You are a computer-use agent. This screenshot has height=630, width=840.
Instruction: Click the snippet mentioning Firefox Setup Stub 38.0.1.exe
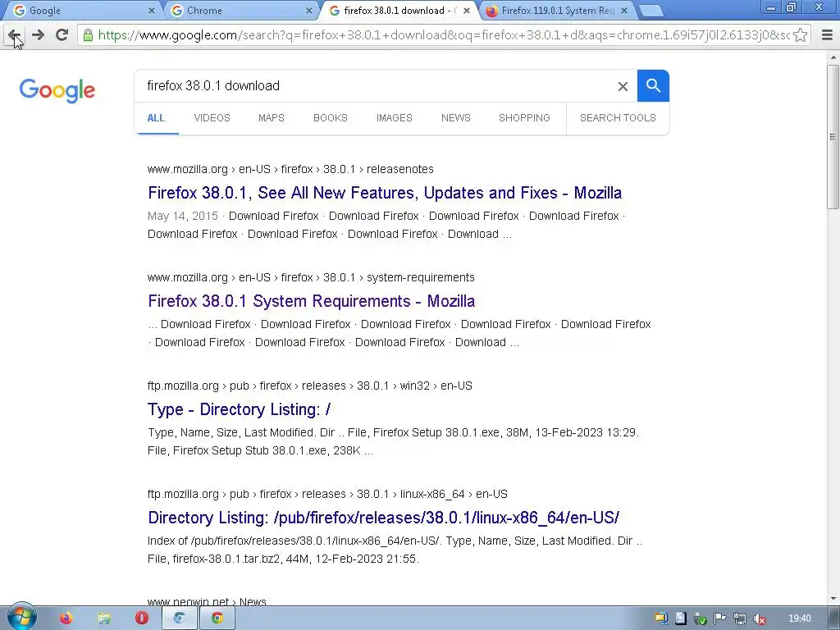(x=393, y=441)
